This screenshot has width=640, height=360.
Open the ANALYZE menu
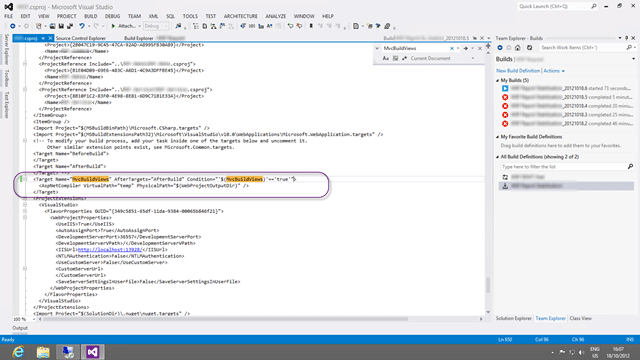(276, 16)
